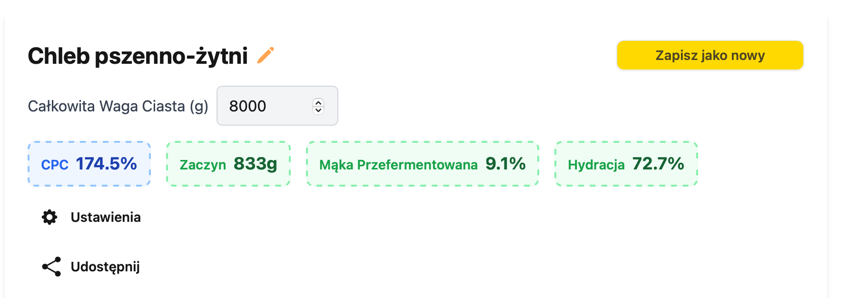Click the 833g starter amount value
This screenshot has width=868, height=298.
pyautogui.click(x=256, y=164)
